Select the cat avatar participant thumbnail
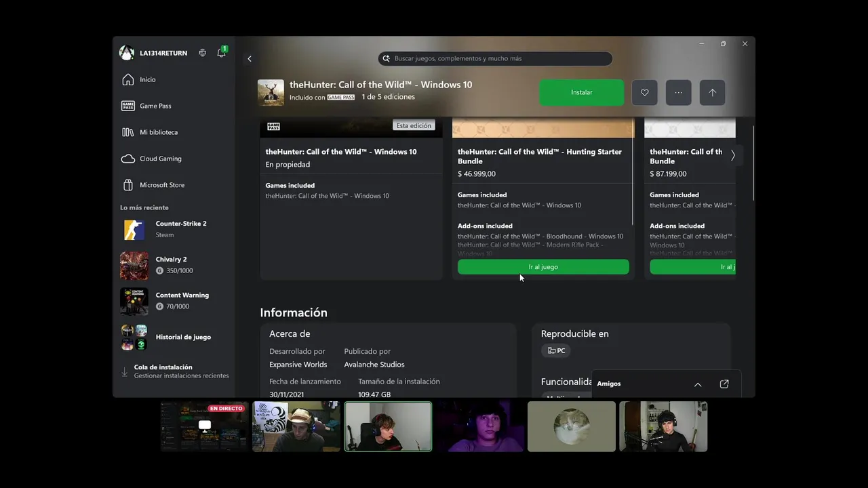The height and width of the screenshot is (488, 868). pos(572,426)
